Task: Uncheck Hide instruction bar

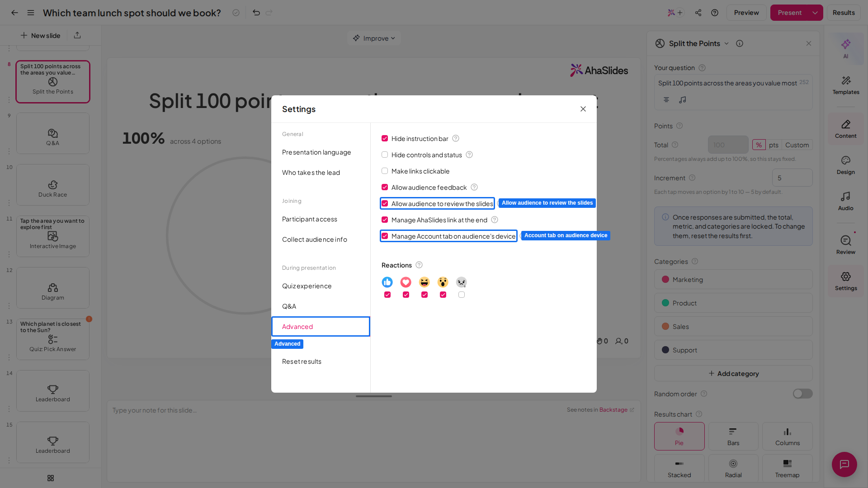Action: click(385, 138)
